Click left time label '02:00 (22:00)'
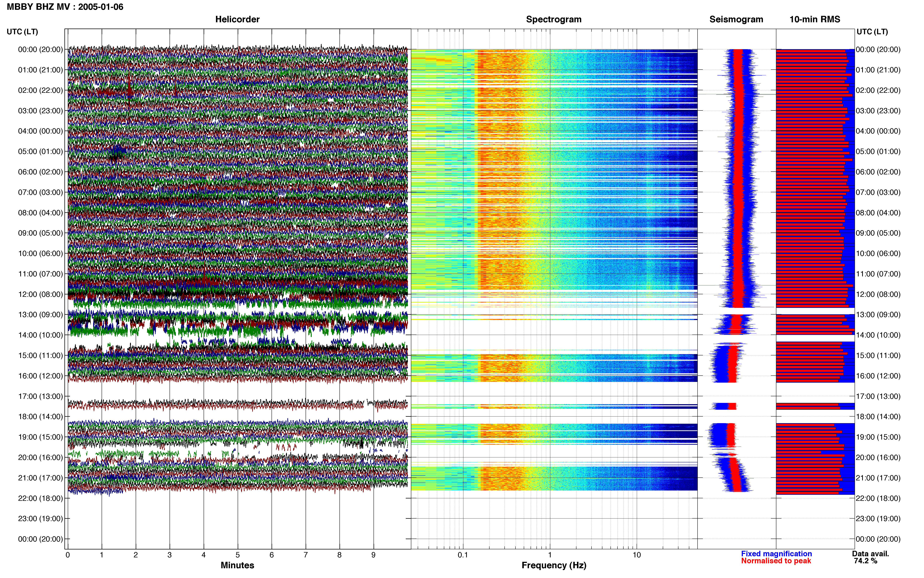924x578 pixels. click(x=41, y=90)
